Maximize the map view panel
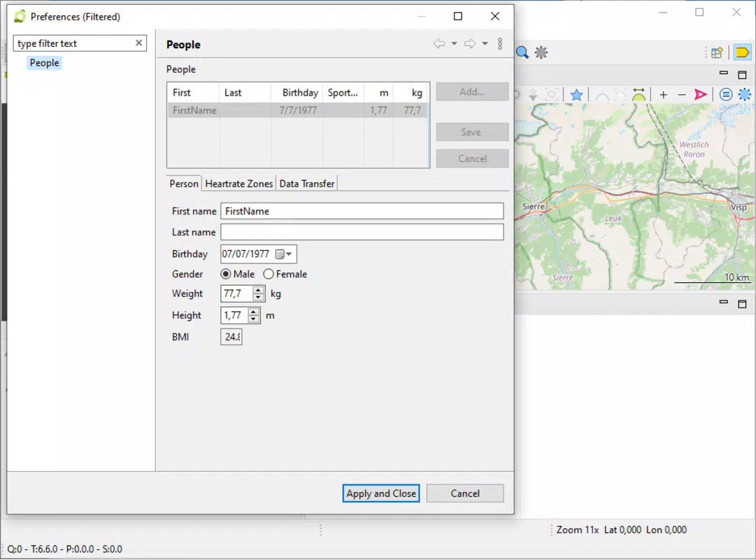The height and width of the screenshot is (559, 756). click(x=742, y=75)
